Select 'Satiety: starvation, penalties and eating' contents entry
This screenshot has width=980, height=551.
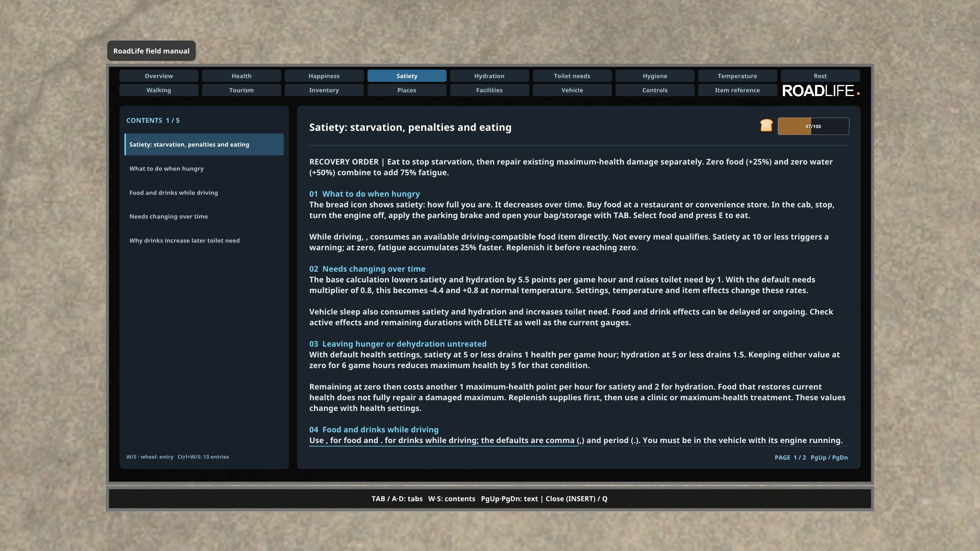pos(204,144)
